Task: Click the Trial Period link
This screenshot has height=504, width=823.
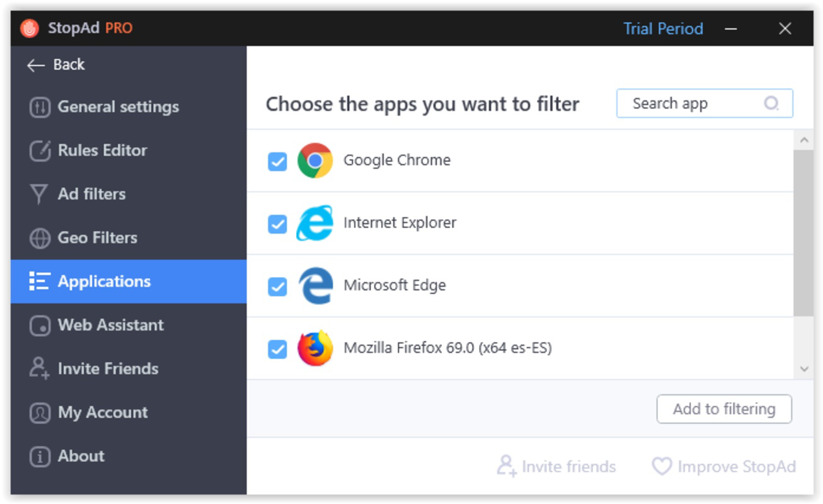Action: pos(663,29)
